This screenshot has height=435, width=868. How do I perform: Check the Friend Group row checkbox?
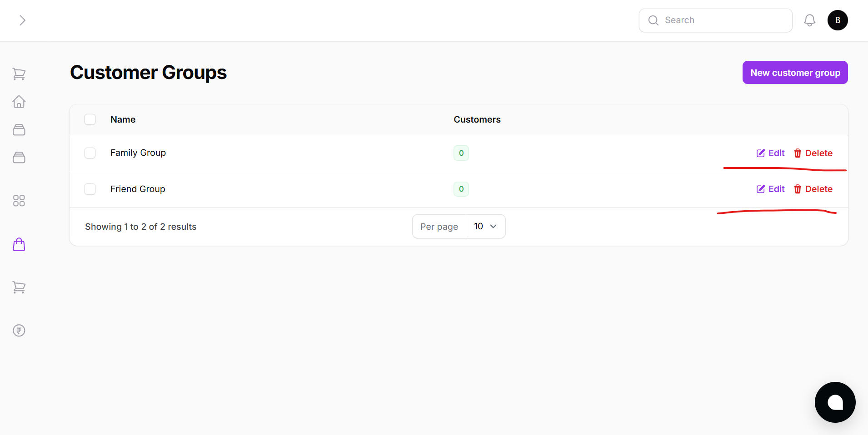(90, 189)
